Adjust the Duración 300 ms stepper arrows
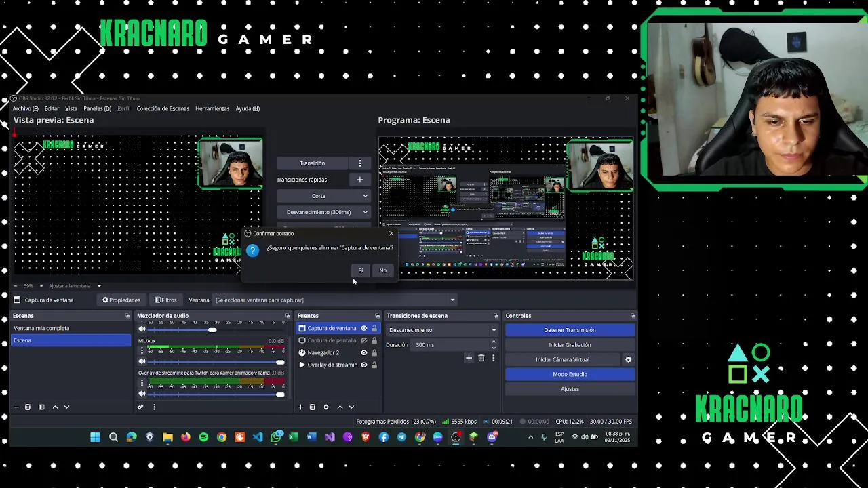This screenshot has width=868, height=488. tap(494, 345)
